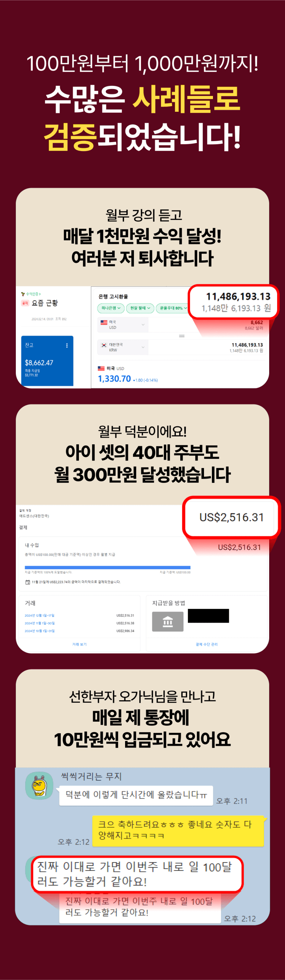Click the 결제 수단 관리 link
285x980 pixels.
[x=206, y=644]
